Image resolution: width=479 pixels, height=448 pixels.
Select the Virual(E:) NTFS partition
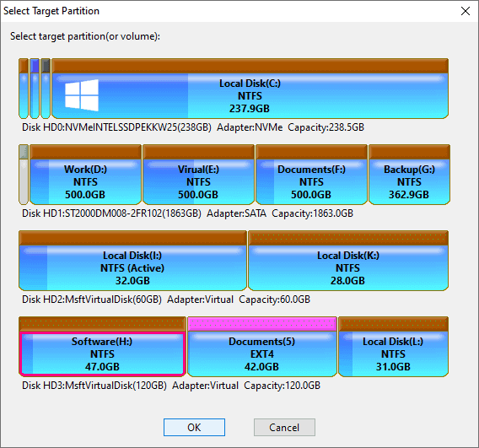coord(198,175)
